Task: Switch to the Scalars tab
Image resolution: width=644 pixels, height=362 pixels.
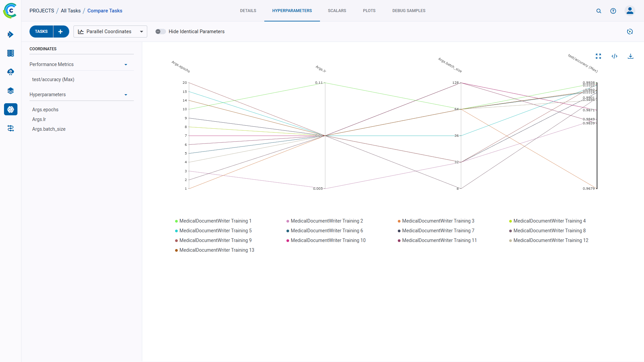Action: coord(337,11)
